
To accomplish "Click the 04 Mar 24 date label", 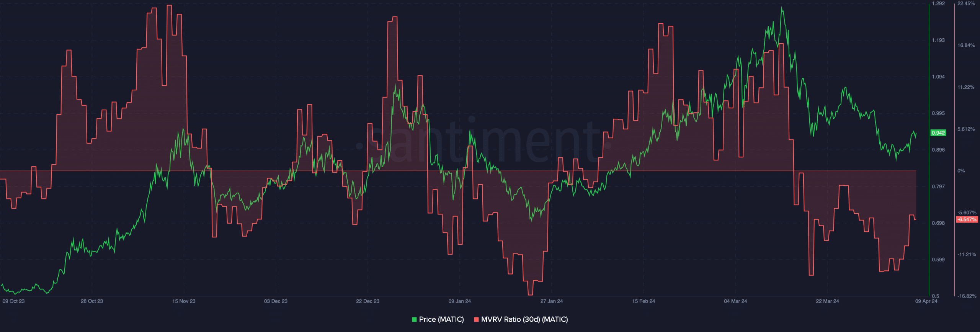I will [735, 301].
